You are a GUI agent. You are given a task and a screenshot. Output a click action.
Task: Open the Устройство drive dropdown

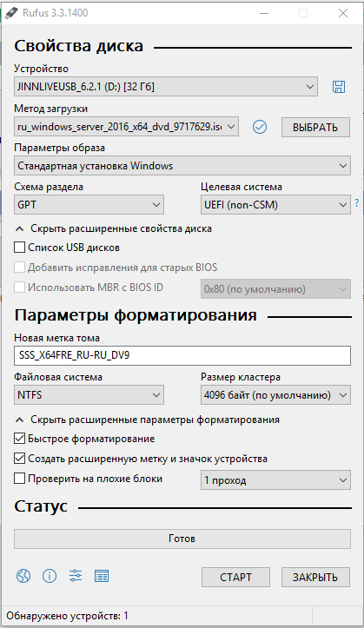(x=166, y=87)
